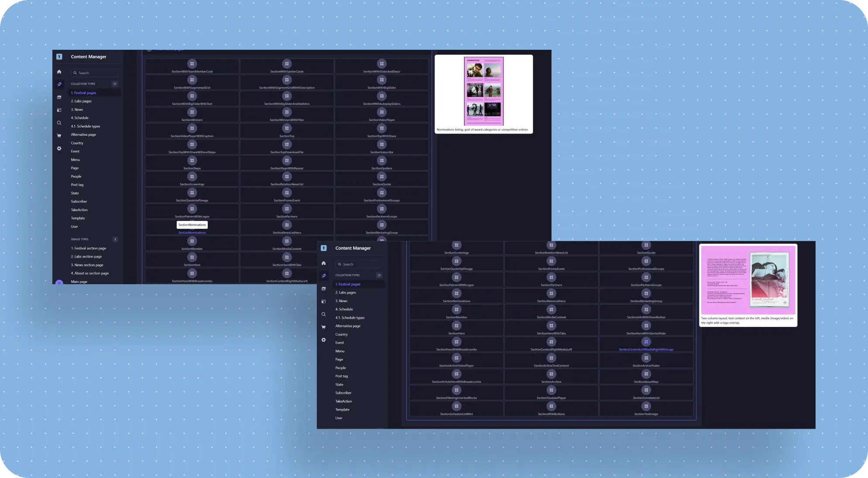868x478 pixels.
Task: Pick the SectionWithSpoilerCards component icon
Action: [x=287, y=64]
